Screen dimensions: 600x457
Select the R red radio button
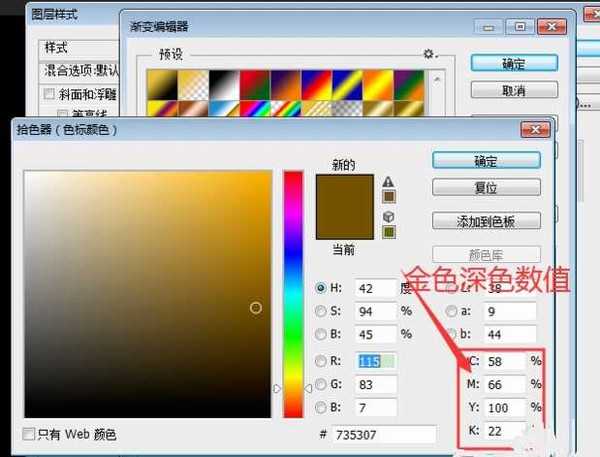(x=320, y=361)
